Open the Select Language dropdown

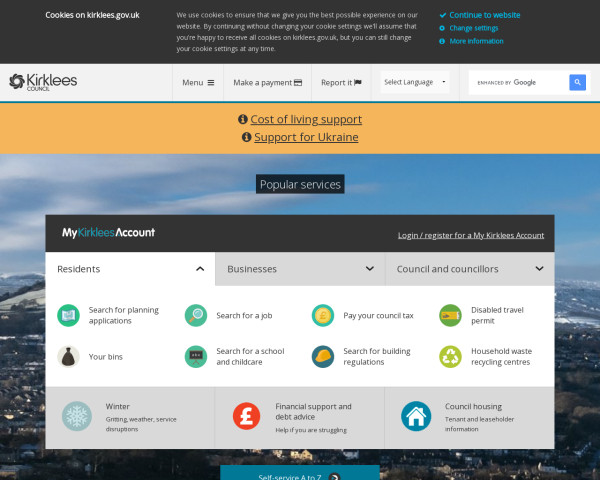415,82
